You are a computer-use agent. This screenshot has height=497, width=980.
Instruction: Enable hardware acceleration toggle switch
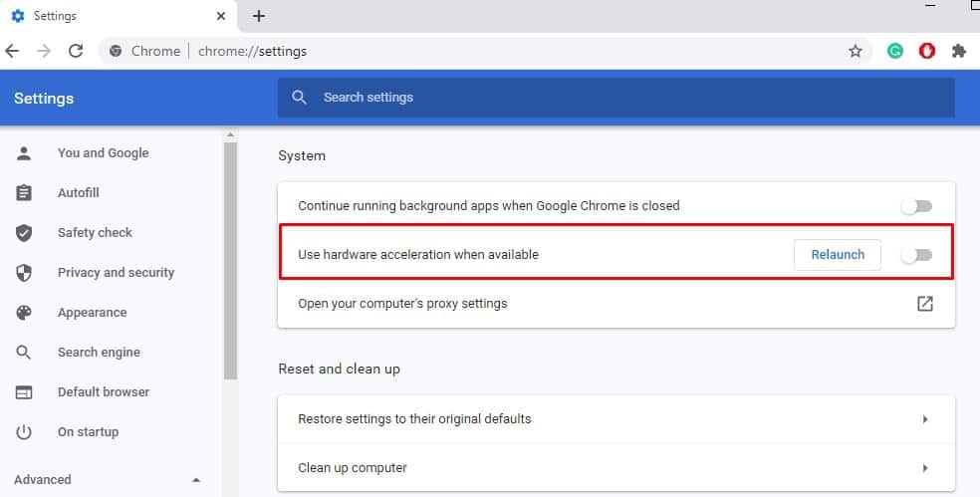(916, 255)
